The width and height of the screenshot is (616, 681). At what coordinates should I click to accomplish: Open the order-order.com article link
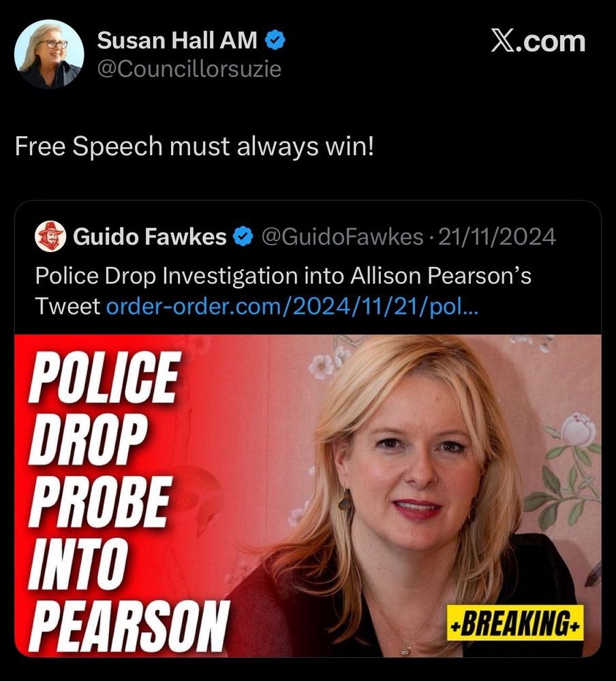click(x=292, y=306)
